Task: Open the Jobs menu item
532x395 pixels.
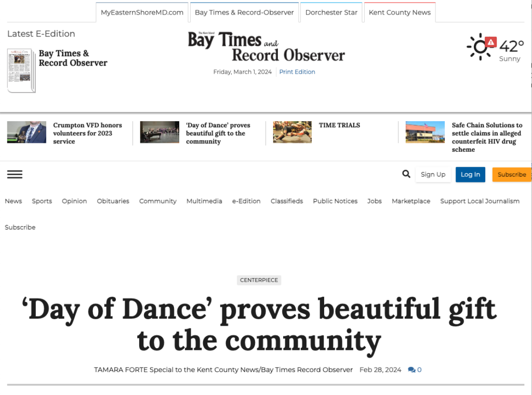Action: (375, 201)
